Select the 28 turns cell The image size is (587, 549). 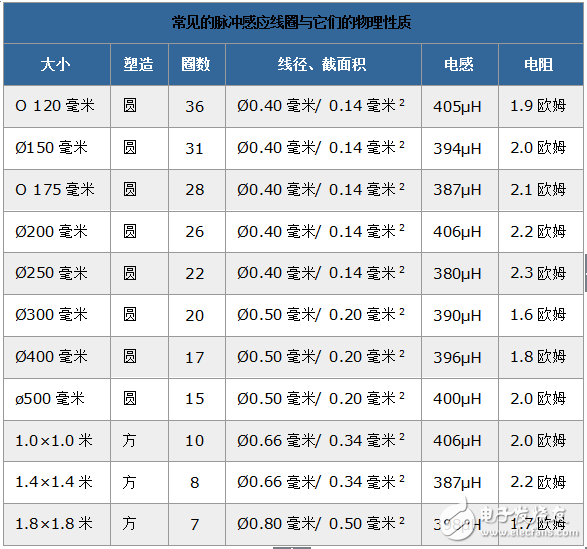tap(197, 190)
